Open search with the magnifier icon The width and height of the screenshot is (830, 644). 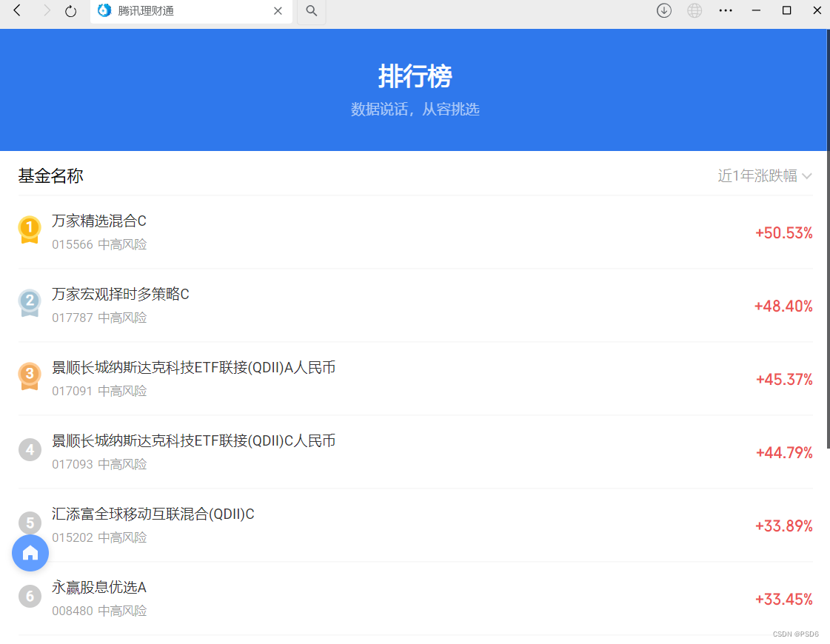click(311, 11)
